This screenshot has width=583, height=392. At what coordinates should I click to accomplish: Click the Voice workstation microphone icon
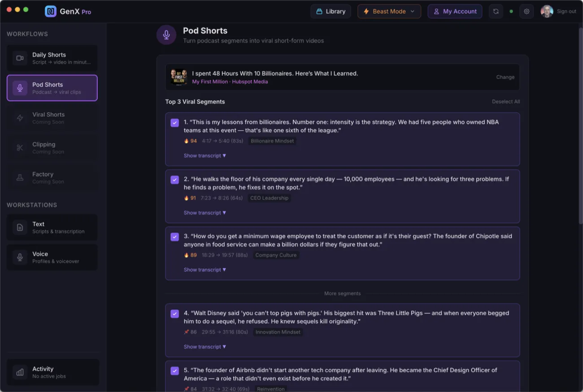click(20, 257)
